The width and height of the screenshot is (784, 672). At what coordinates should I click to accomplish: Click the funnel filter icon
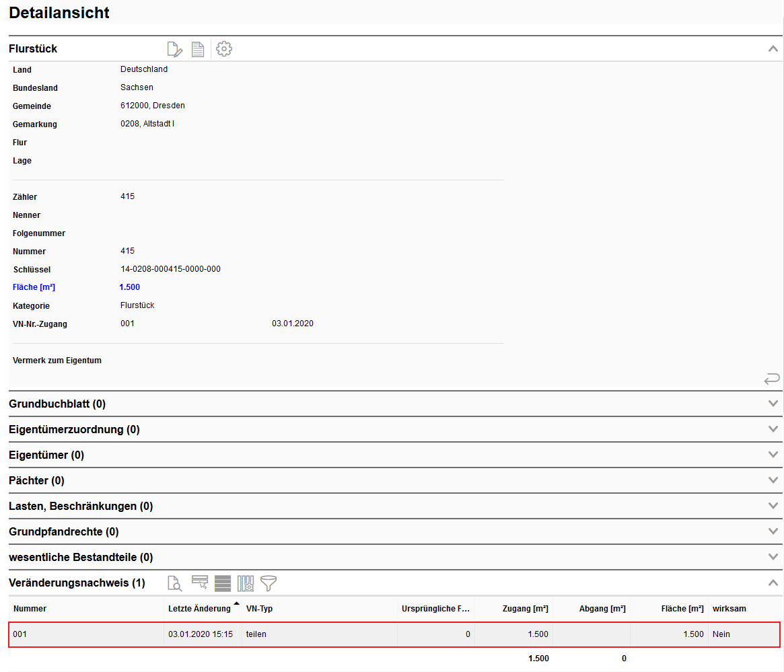[x=269, y=583]
